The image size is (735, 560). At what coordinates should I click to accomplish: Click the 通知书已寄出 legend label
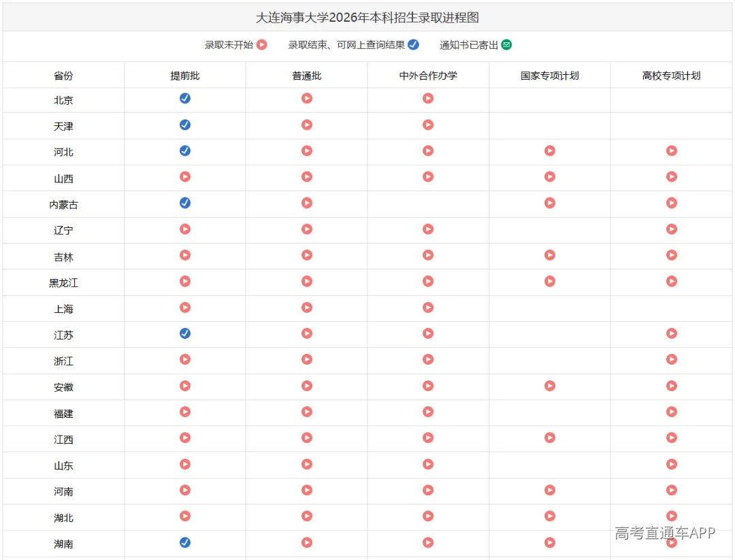[469, 45]
